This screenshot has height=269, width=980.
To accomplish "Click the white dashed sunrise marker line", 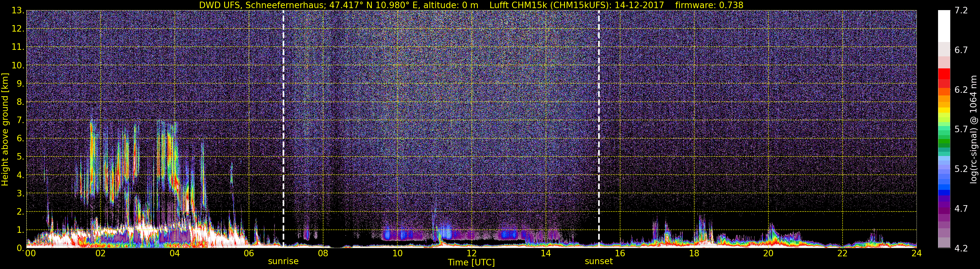I will (x=283, y=129).
